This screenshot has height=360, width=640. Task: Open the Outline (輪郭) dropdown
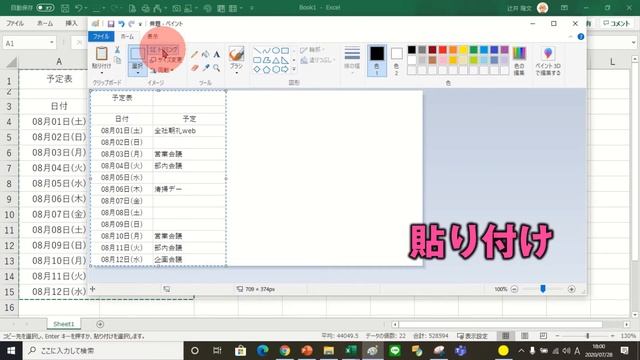point(312,50)
